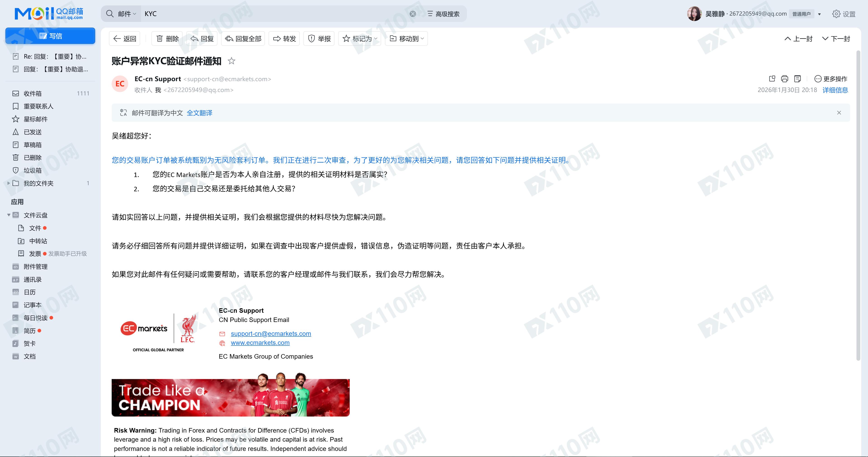Open signature link support-cn@ecmarkets.com

point(271,333)
